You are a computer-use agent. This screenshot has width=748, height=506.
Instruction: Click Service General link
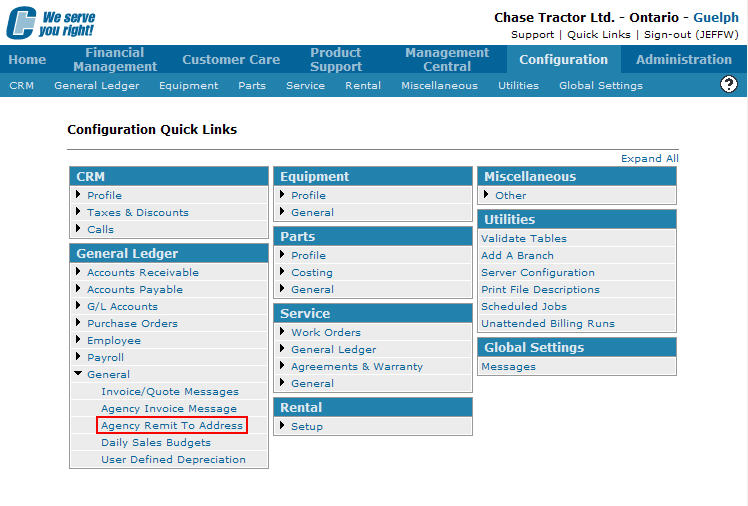coord(312,383)
